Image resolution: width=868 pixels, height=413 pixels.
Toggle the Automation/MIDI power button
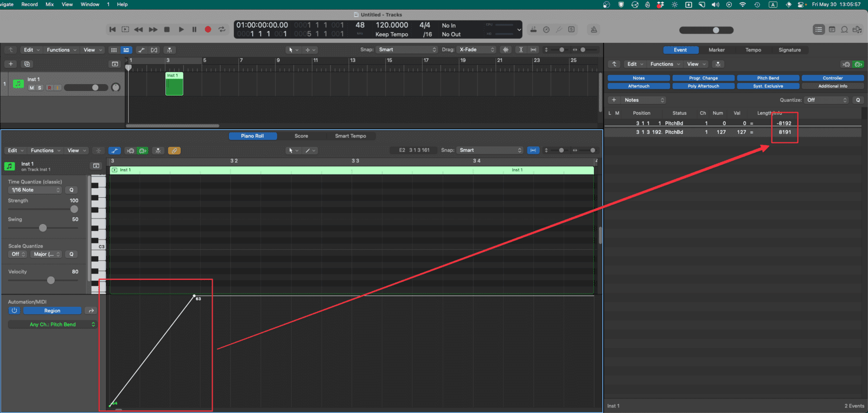pos(15,311)
